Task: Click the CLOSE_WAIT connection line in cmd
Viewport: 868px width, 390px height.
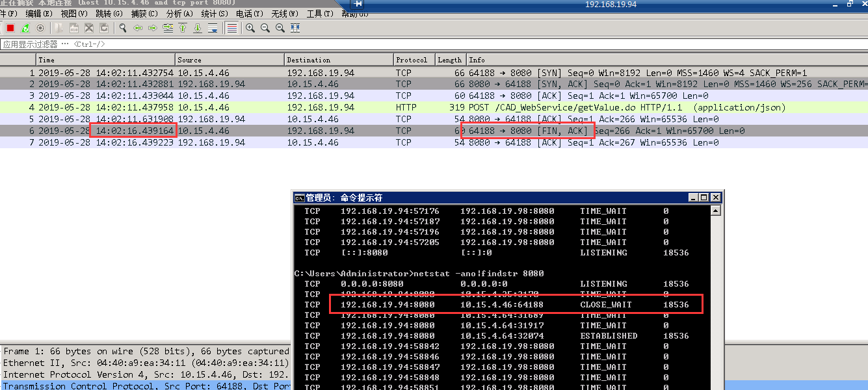Action: click(x=496, y=304)
